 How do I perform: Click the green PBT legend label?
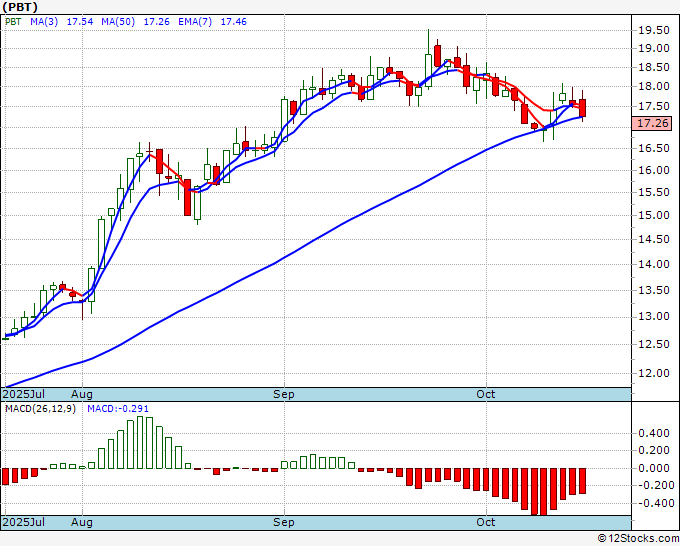13,22
